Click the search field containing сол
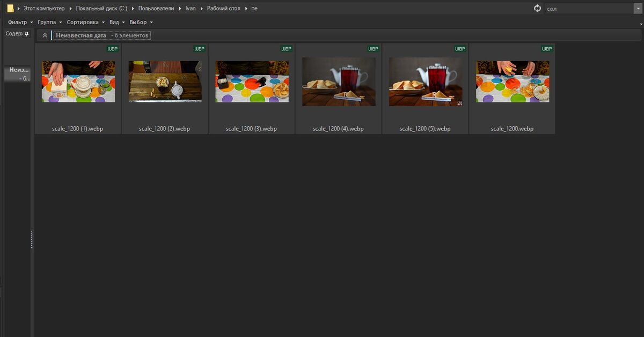The width and height of the screenshot is (644, 337). 589,9
